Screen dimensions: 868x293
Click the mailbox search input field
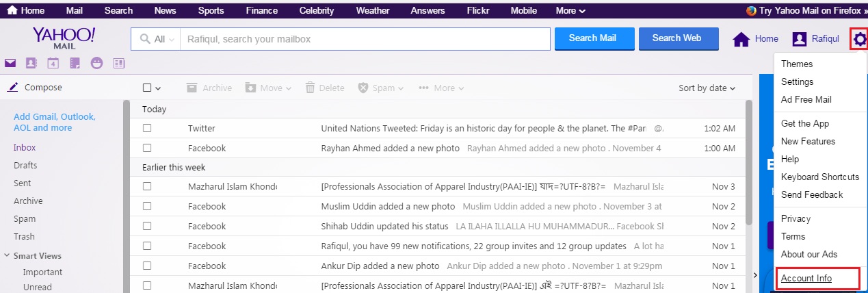(365, 39)
